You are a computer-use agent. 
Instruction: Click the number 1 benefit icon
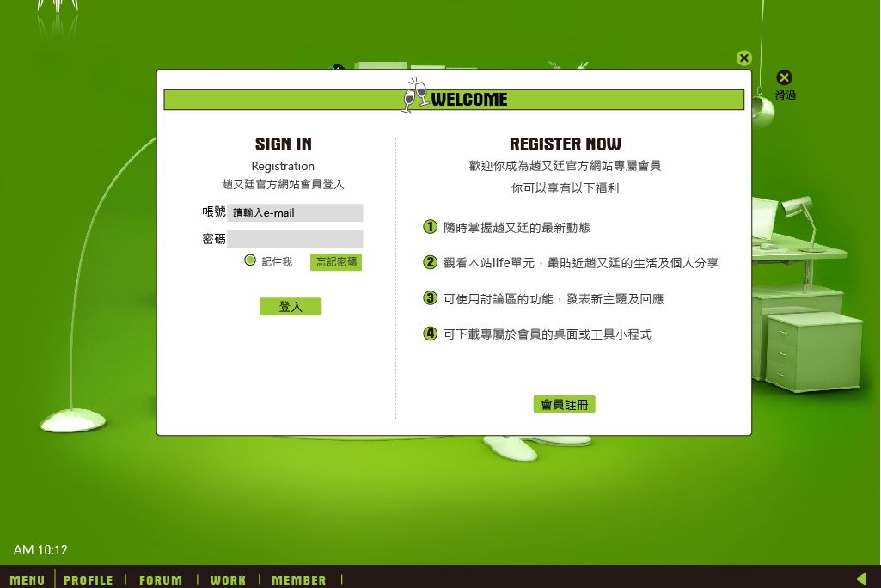click(431, 227)
